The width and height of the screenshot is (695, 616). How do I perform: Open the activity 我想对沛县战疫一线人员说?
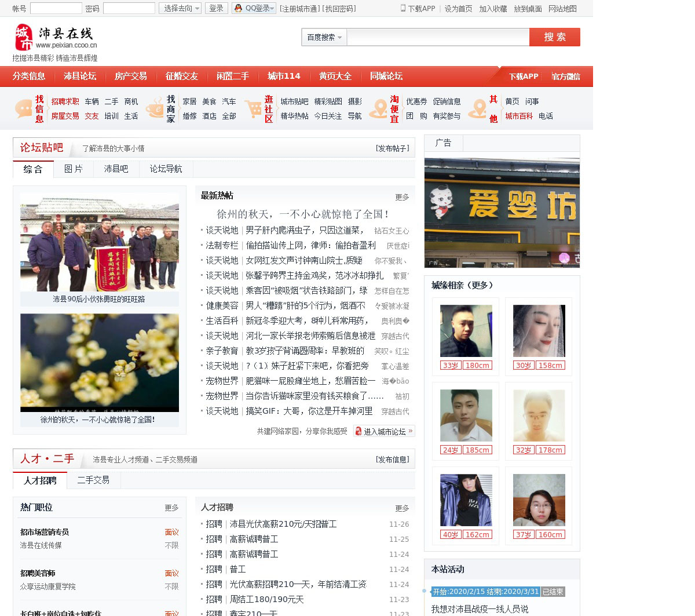pos(480,609)
